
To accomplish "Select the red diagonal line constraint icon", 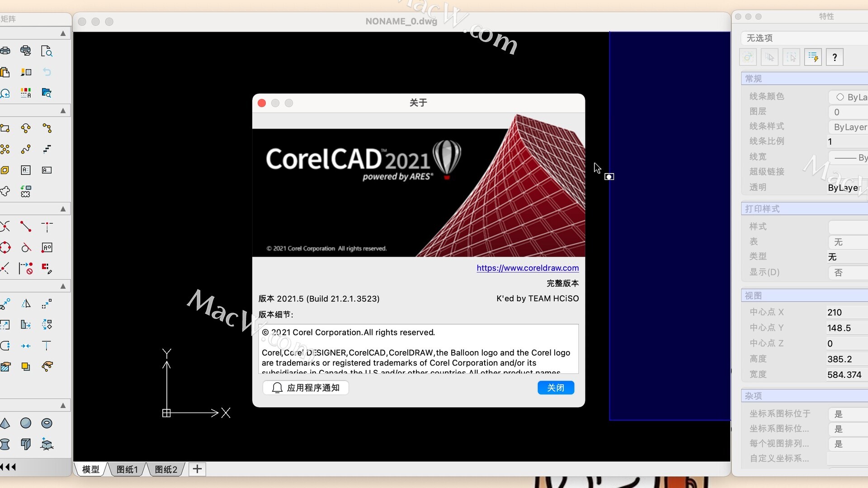I will 26,226.
